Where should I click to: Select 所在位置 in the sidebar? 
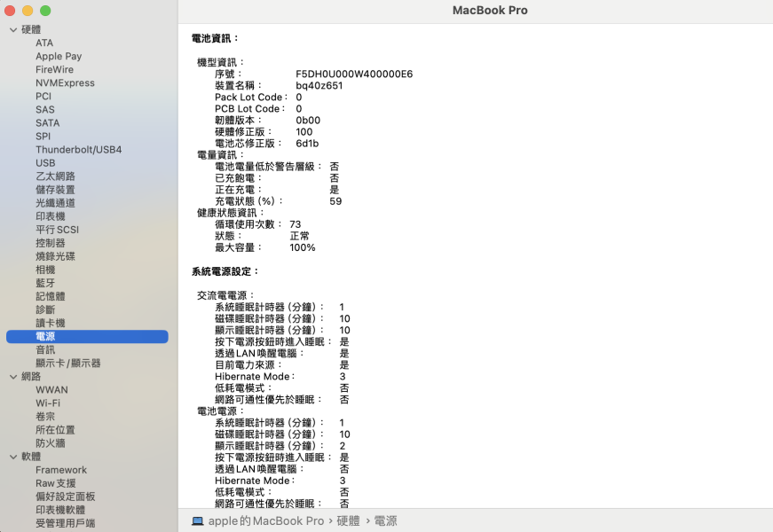55,429
